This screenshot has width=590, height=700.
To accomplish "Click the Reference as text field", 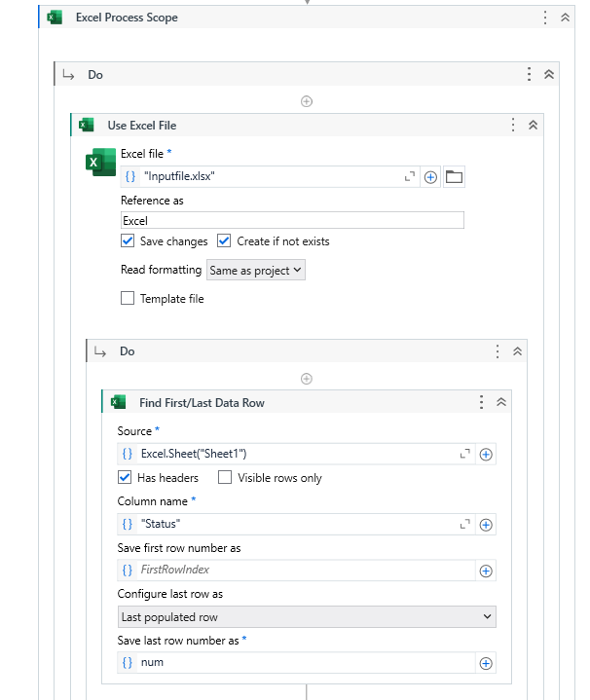I will [x=291, y=221].
